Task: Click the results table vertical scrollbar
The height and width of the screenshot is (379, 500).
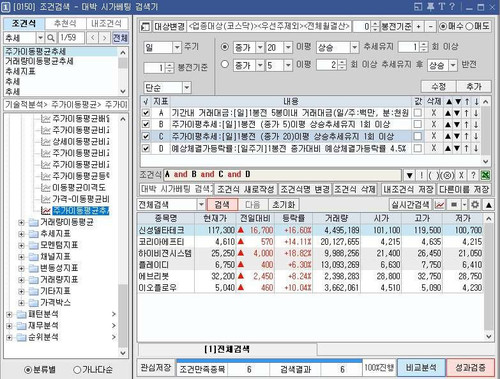Action: 488,277
